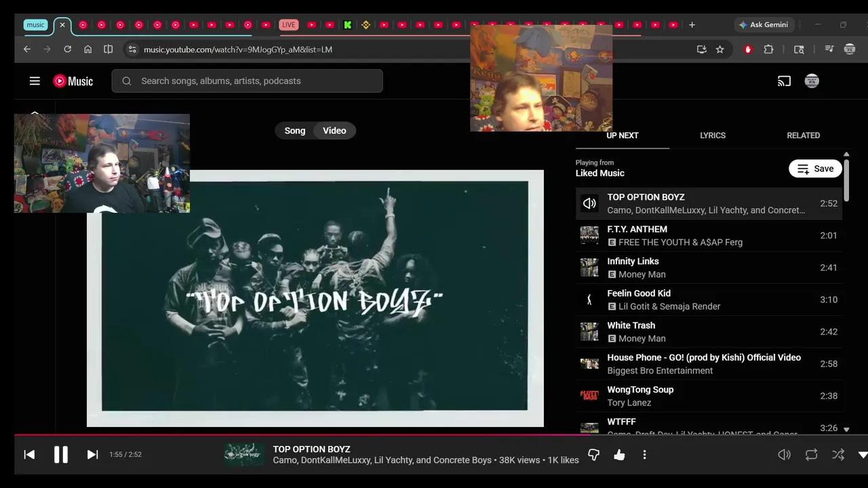
Task: Click the video player area
Action: coord(315,298)
